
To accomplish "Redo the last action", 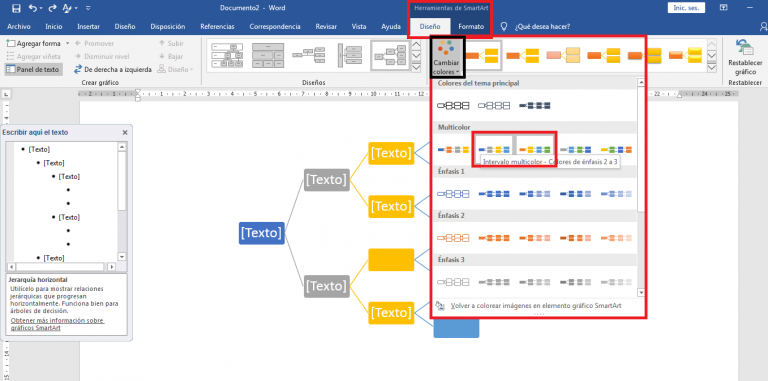I will tap(53, 8).
